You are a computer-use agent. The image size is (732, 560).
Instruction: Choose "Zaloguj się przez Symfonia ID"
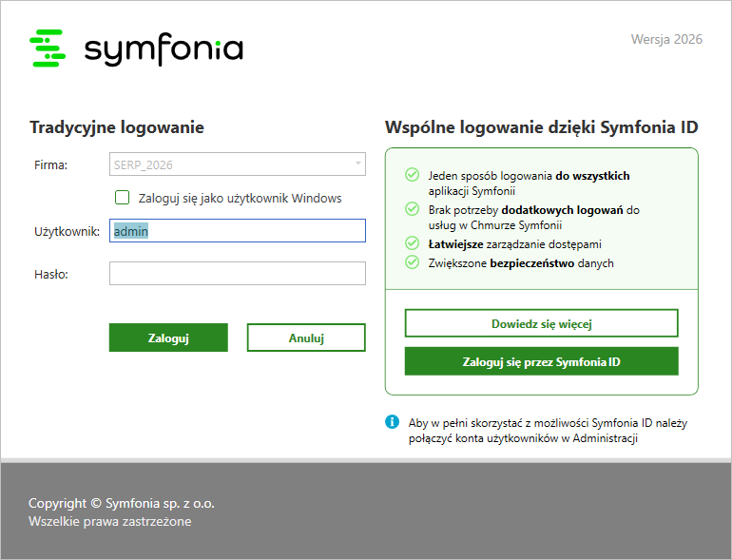coord(541,361)
